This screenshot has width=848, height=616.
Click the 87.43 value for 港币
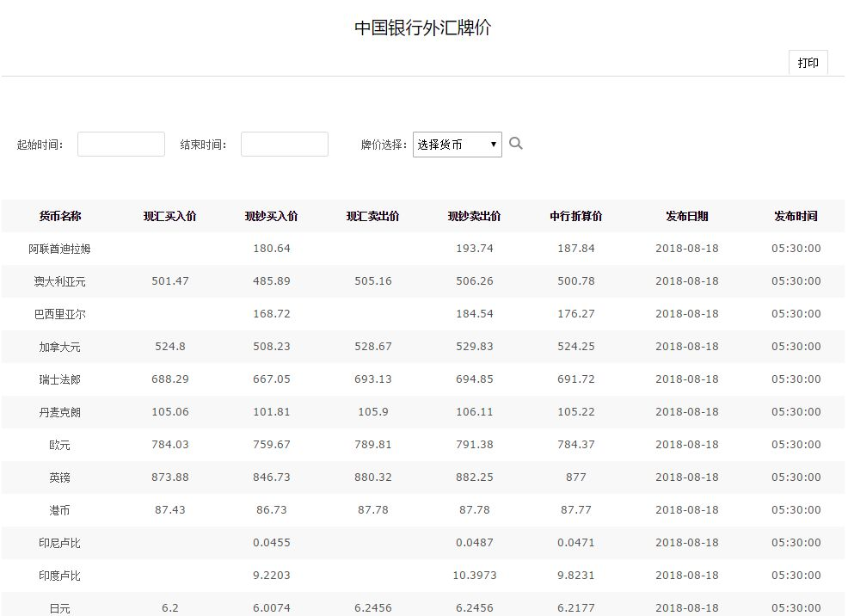[x=169, y=509]
